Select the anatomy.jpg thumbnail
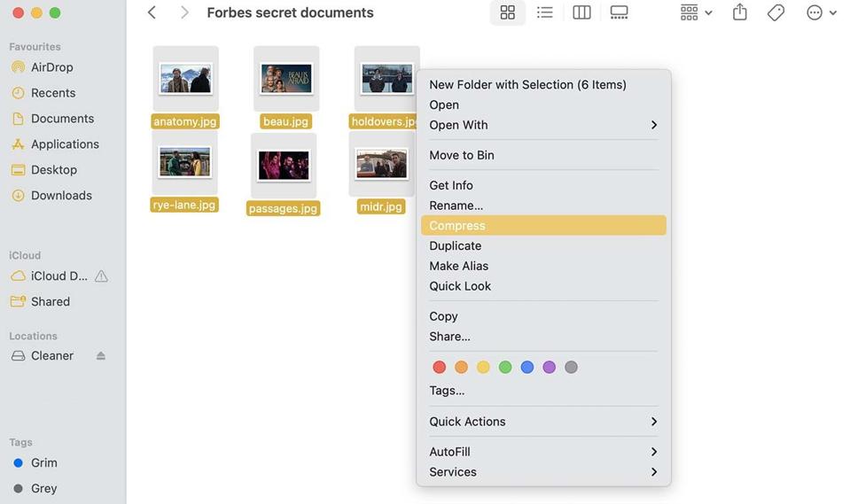Screen dimensions: 850x504 pyautogui.click(x=185, y=79)
